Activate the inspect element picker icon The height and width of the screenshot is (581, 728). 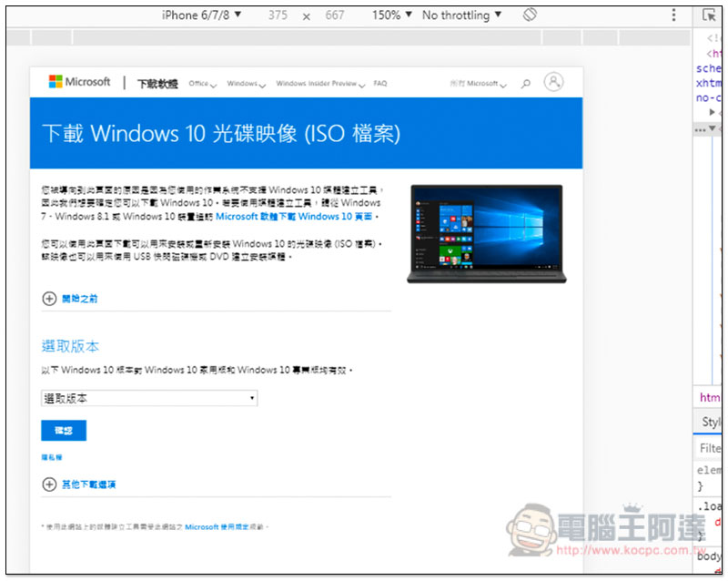(709, 15)
